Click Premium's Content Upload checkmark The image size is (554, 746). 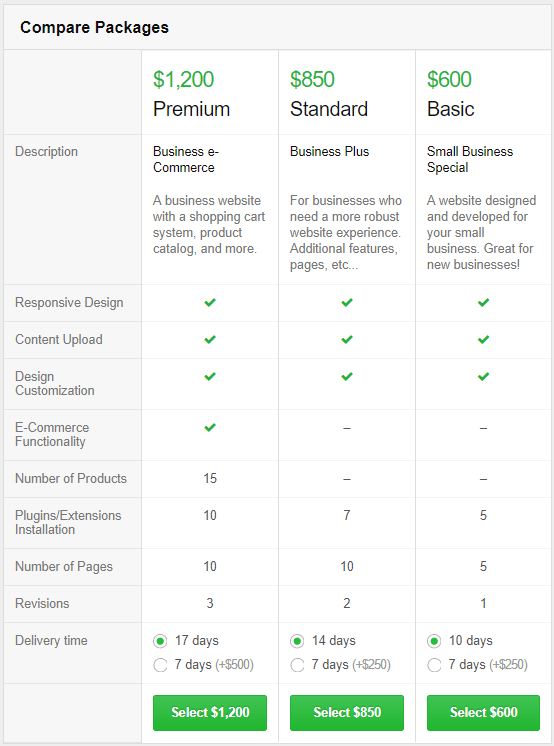tap(210, 340)
